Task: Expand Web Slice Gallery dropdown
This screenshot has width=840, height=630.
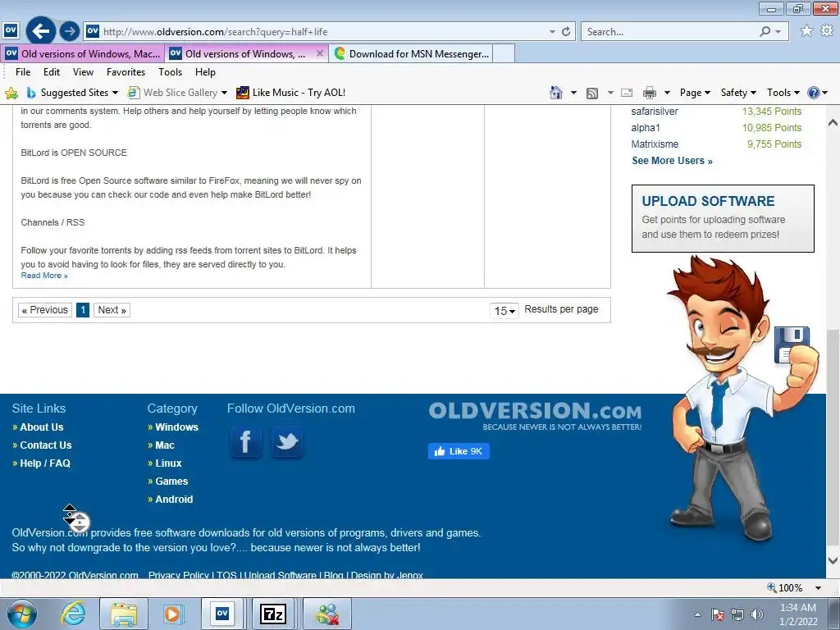Action: coord(224,93)
